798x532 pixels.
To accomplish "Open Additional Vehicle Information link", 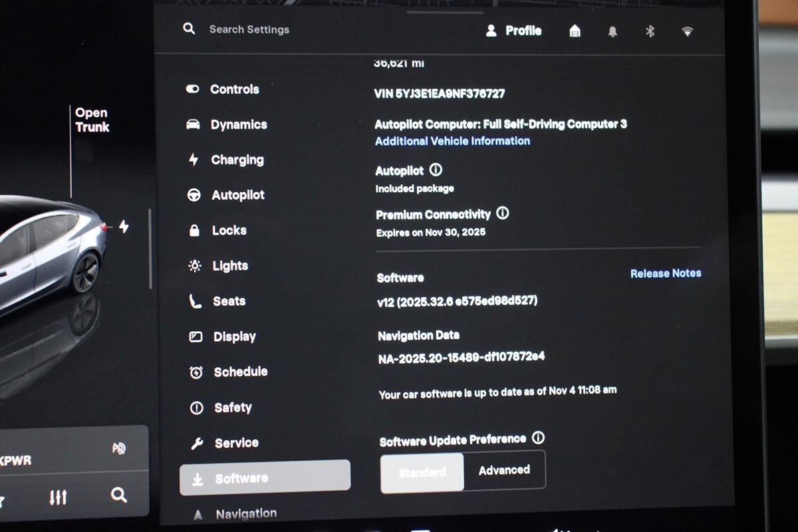I will [x=452, y=141].
